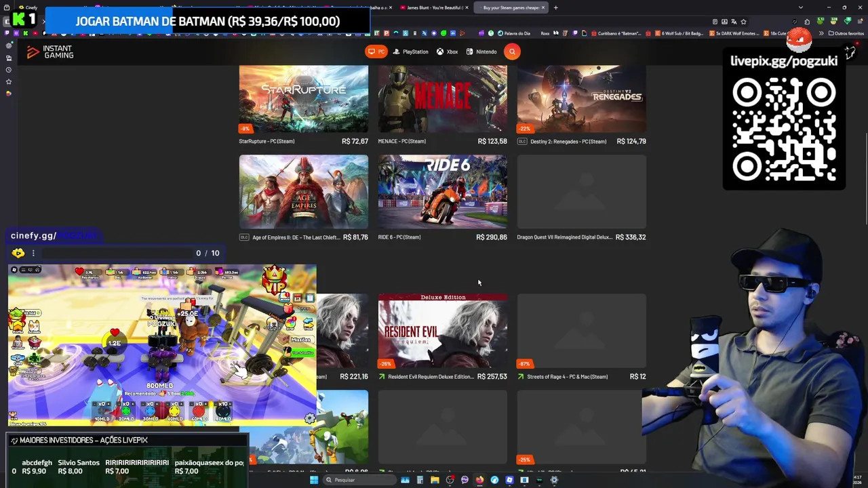
Task: Open the Destiny 2 Renegades thumbnail
Action: (582, 99)
